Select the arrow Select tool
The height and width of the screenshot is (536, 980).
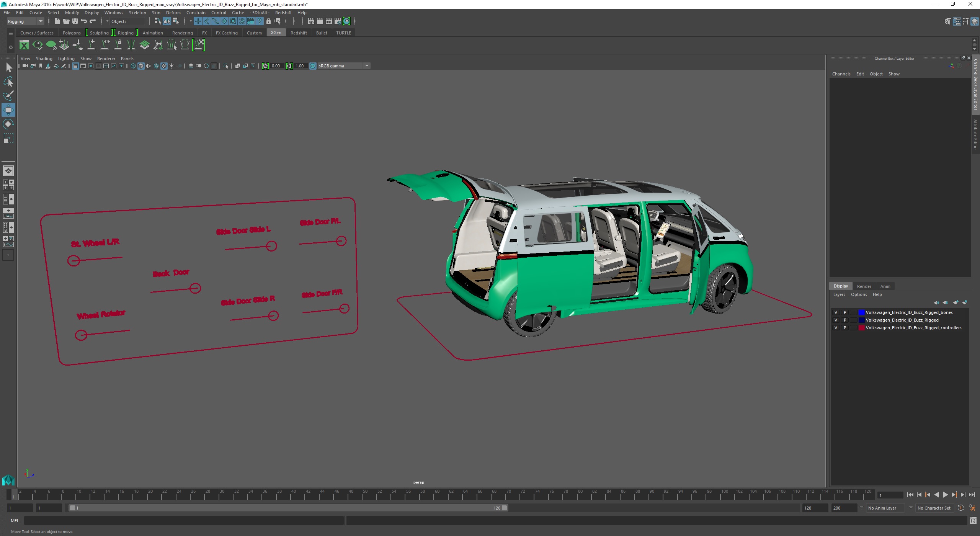(8, 68)
